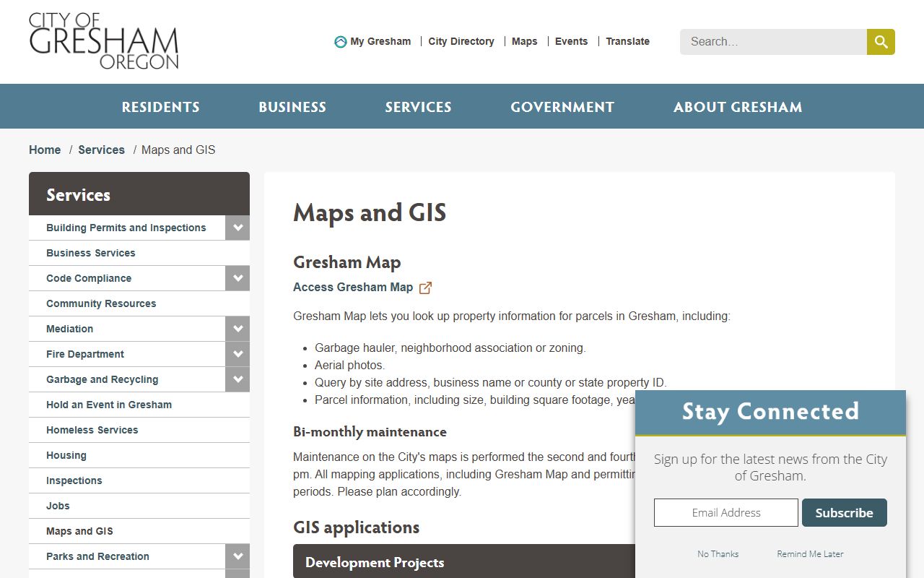Open Garbage and Recycling in the sidebar
924x578 pixels.
coord(102,379)
